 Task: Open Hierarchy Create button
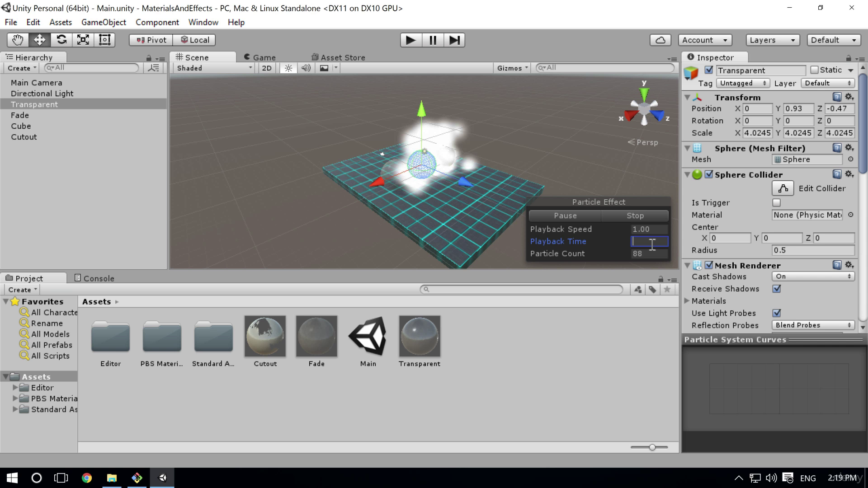22,68
